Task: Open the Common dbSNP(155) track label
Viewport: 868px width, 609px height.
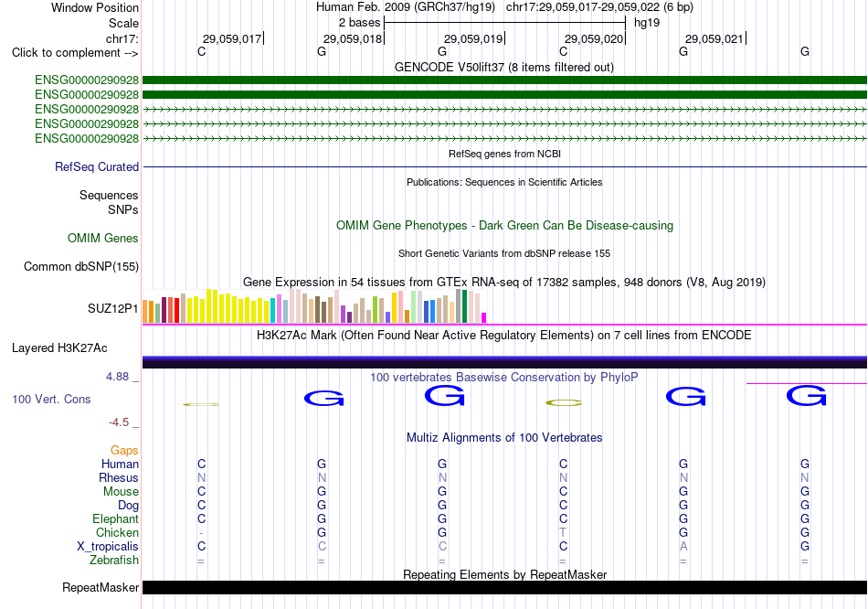Action: tap(80, 266)
